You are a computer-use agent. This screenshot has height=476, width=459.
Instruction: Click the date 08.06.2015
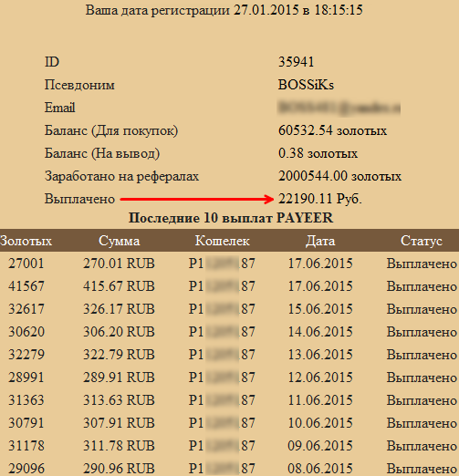(320, 469)
